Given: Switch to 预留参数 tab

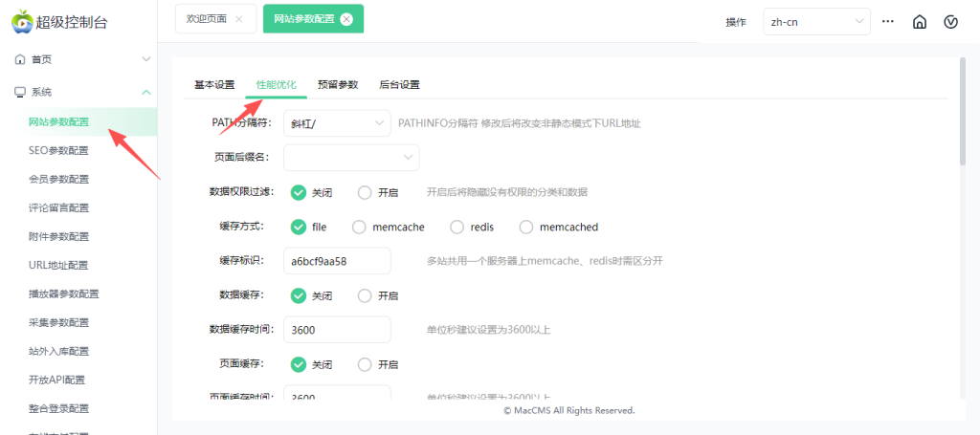Looking at the screenshot, I should (338, 85).
